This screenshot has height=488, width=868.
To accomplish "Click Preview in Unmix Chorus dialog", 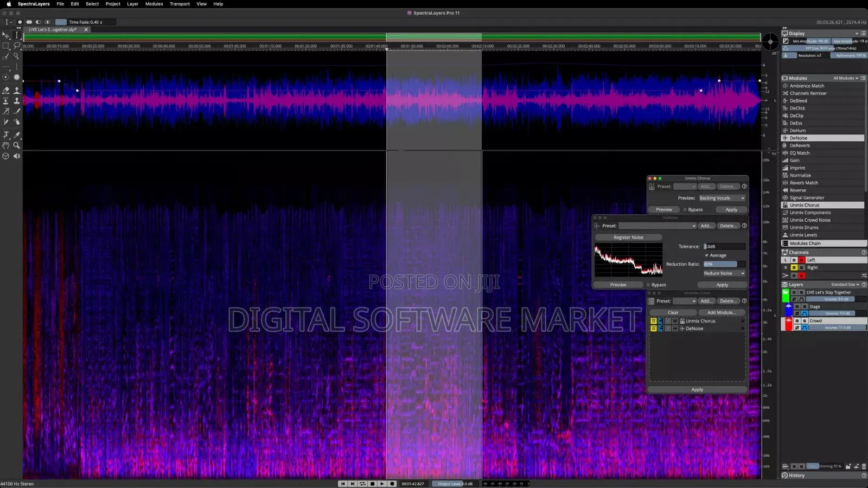I will (x=663, y=210).
